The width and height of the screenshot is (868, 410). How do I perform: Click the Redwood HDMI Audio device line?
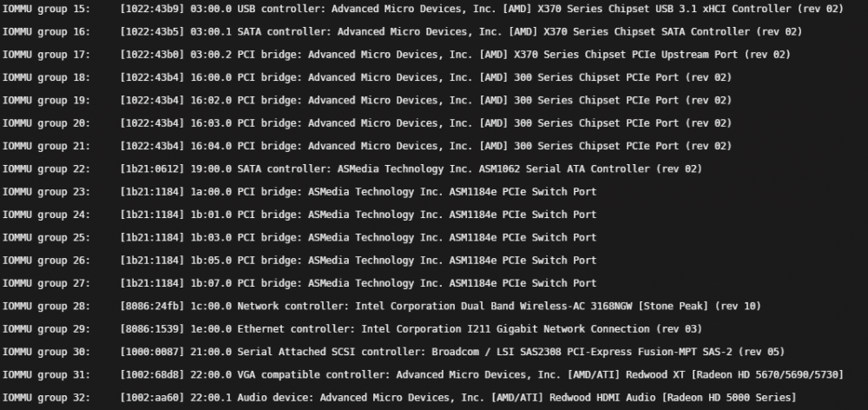pyautogui.click(x=399, y=398)
